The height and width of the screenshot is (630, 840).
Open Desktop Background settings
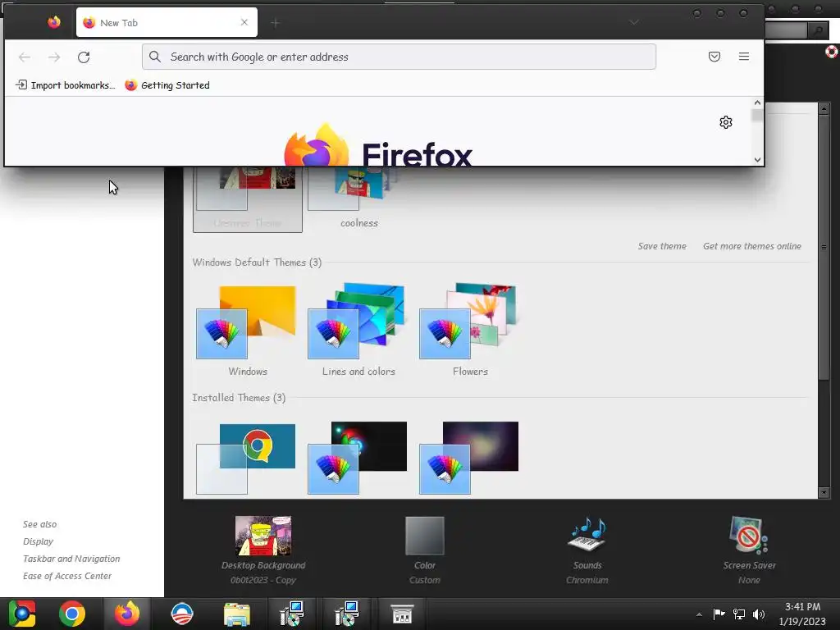(x=263, y=550)
